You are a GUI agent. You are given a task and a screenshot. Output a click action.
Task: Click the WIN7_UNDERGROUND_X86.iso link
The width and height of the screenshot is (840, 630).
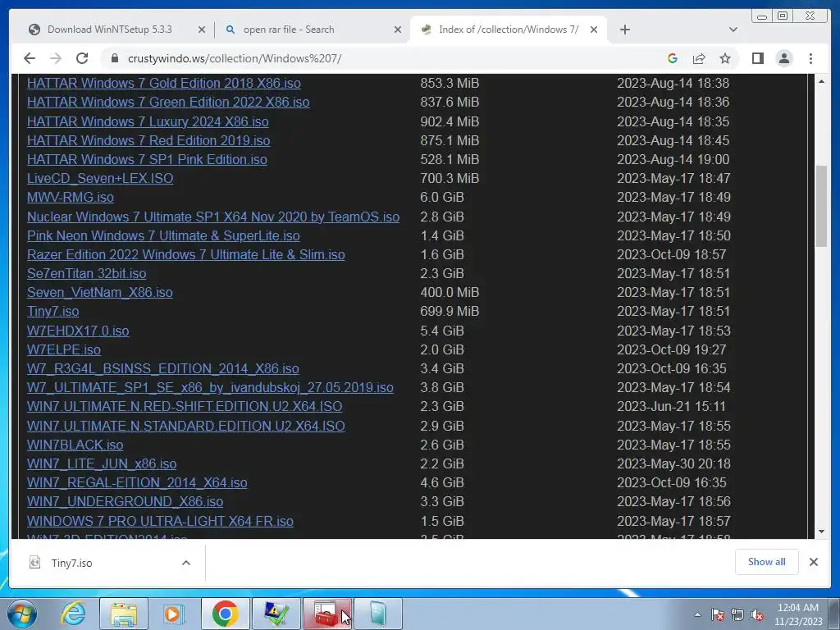click(x=125, y=501)
